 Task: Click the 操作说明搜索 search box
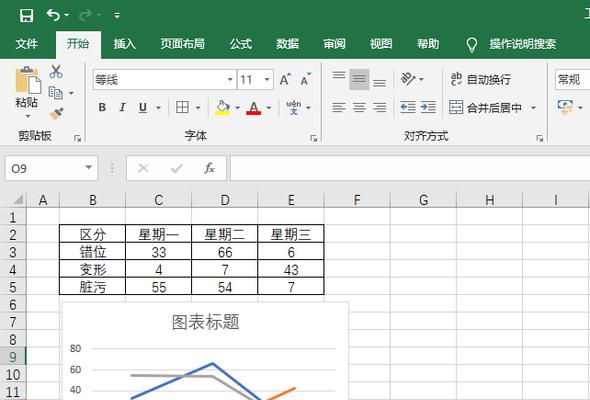[x=522, y=44]
